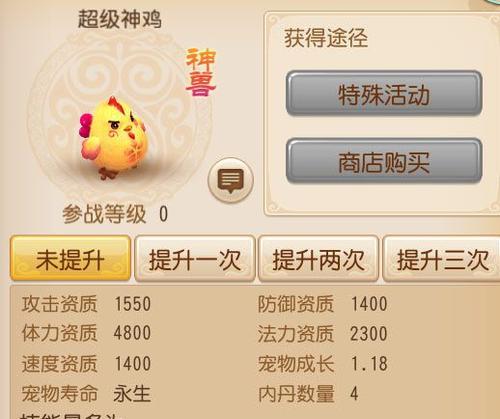The image size is (500, 419).
Task: Select the 防御资质 1400 stat
Action: [323, 304]
